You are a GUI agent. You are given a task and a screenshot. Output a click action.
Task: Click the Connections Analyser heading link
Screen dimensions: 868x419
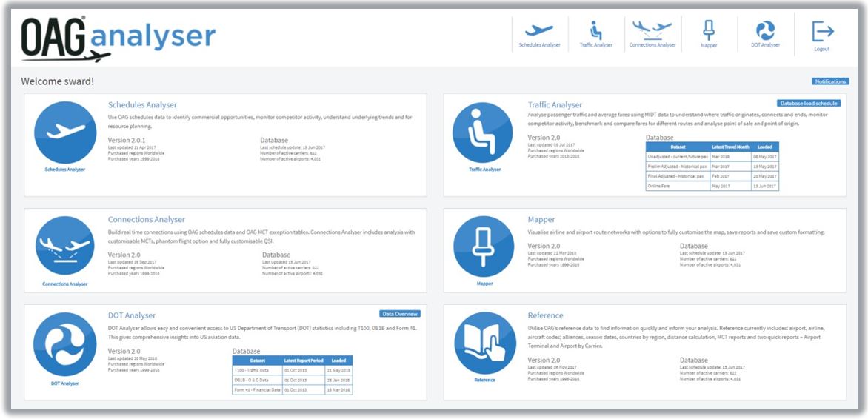coord(146,220)
